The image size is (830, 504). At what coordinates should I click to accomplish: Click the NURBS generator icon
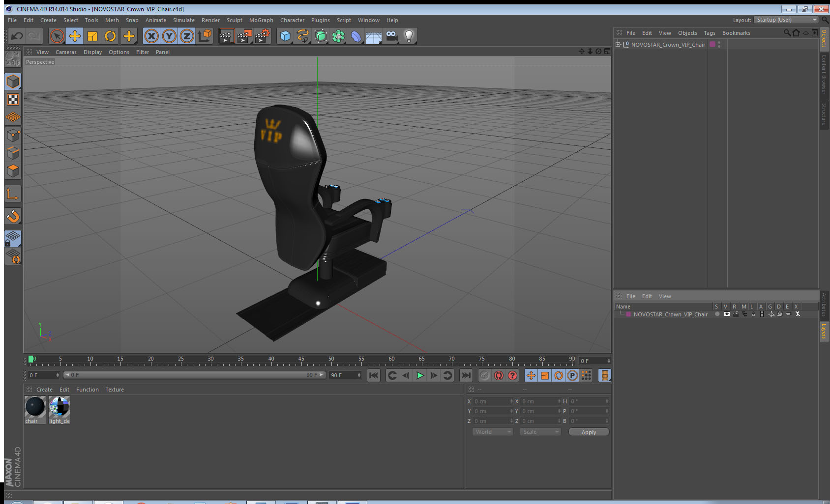pos(321,36)
